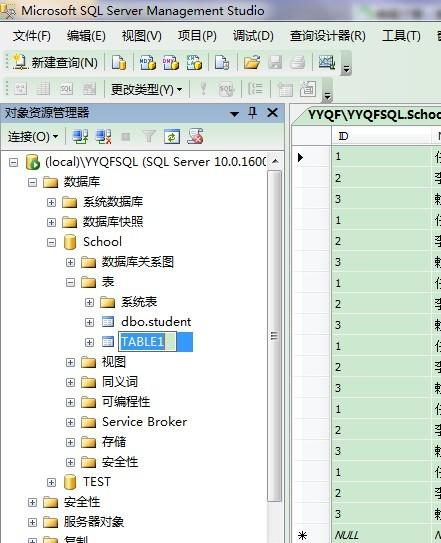Toggle the Show SQL Pane icon
441x543 pixels.
click(x=66, y=89)
